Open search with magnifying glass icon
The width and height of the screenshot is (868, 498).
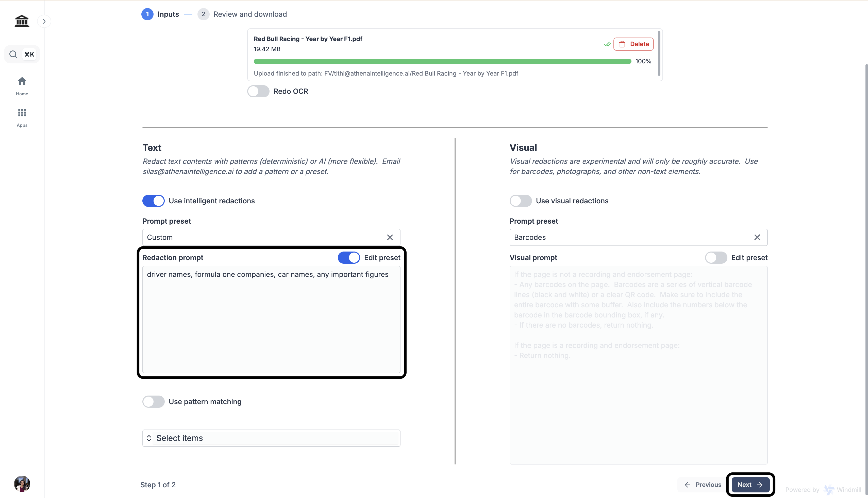coord(13,54)
